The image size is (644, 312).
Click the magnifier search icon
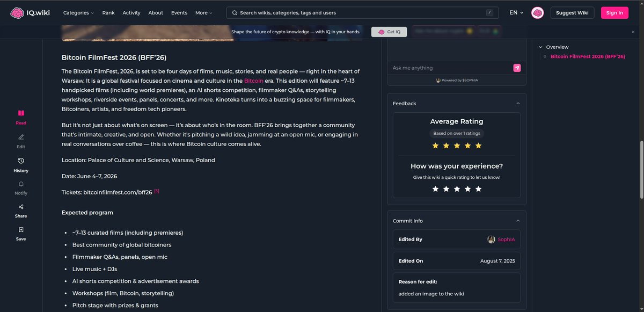235,13
